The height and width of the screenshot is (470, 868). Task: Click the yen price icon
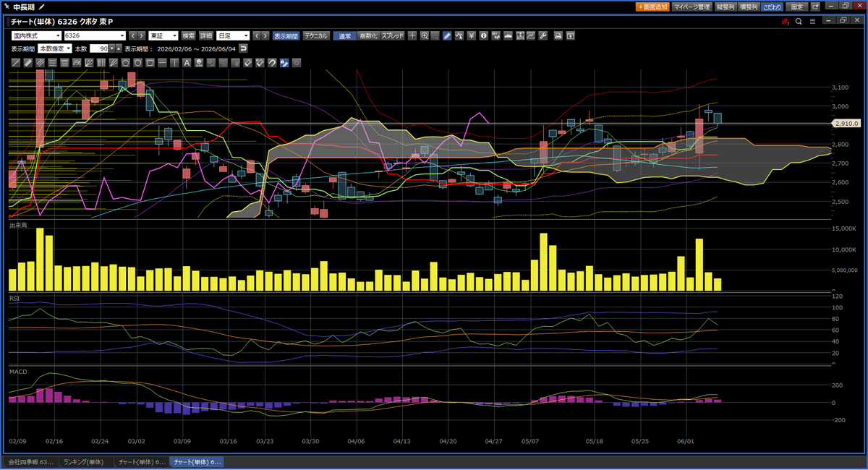click(x=471, y=35)
